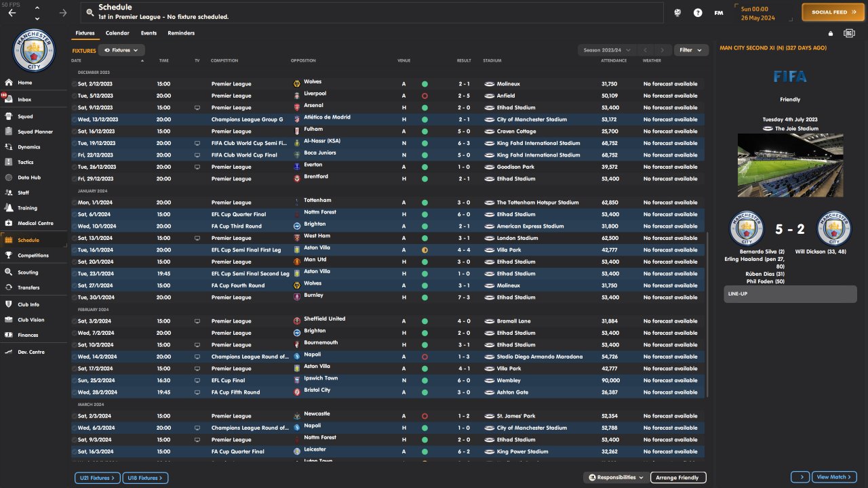Open the Finances screen

pyautogui.click(x=28, y=335)
